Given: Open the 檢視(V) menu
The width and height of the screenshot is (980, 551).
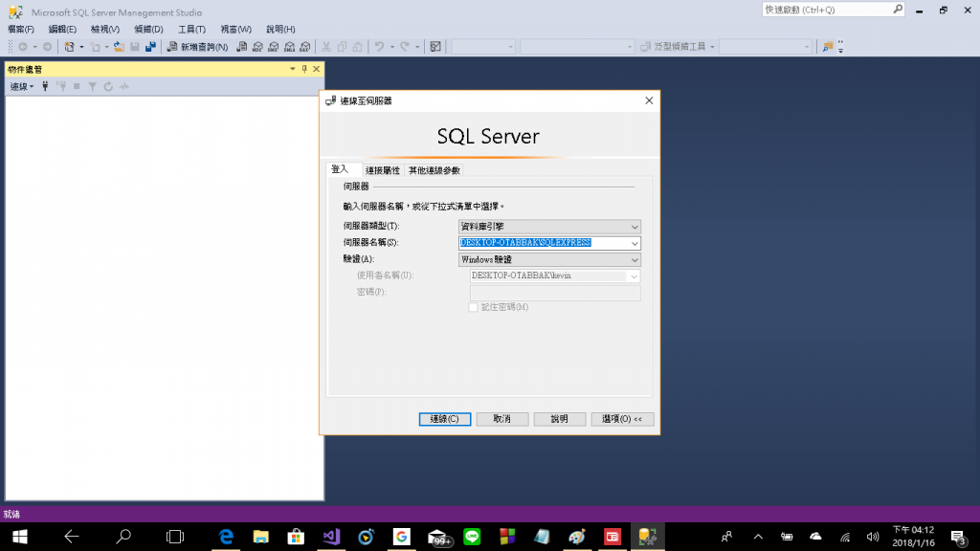Looking at the screenshot, I should (105, 30).
